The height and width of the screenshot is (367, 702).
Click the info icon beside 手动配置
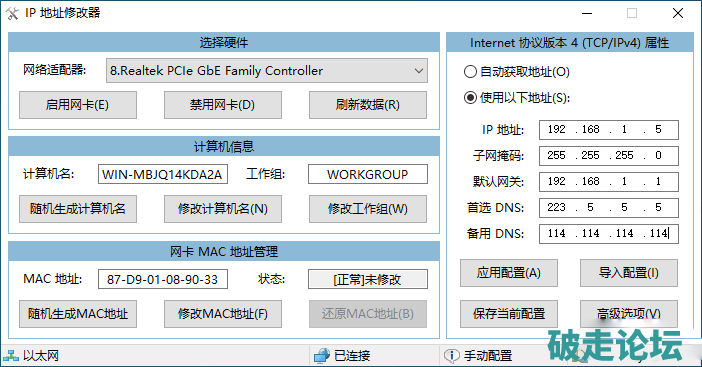[x=452, y=356]
